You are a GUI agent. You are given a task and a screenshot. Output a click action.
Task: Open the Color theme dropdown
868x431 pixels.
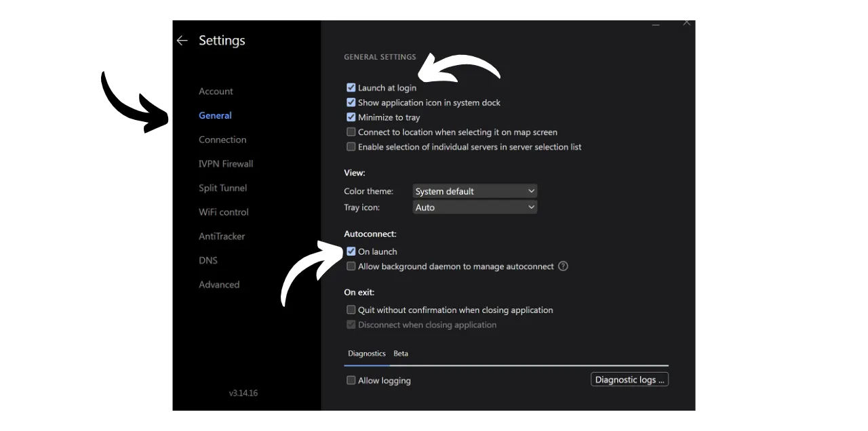(475, 191)
